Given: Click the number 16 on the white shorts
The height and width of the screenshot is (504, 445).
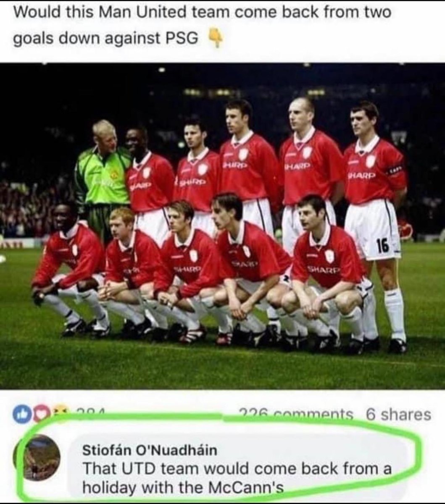Looking at the screenshot, I should [382, 247].
